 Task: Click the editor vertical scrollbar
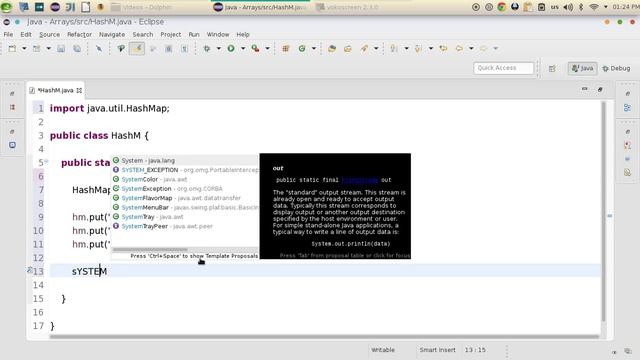pyautogui.click(x=604, y=211)
